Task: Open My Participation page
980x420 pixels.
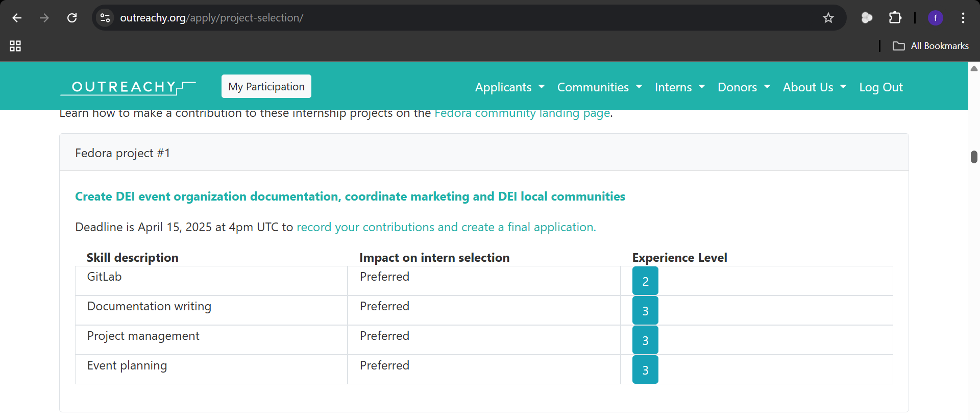Action: pyautogui.click(x=266, y=86)
